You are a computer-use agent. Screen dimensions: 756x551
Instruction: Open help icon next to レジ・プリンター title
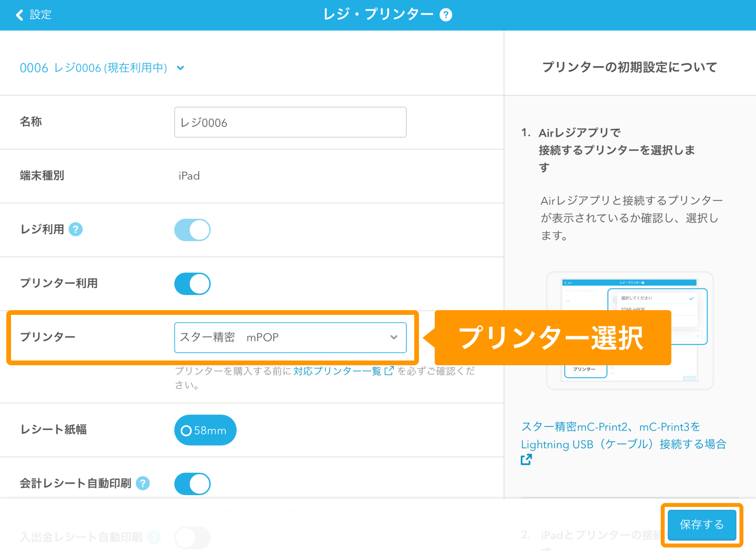[446, 15]
